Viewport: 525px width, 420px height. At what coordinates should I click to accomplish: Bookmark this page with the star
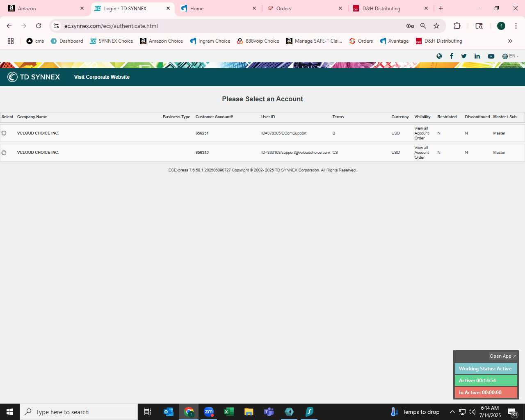click(x=436, y=26)
